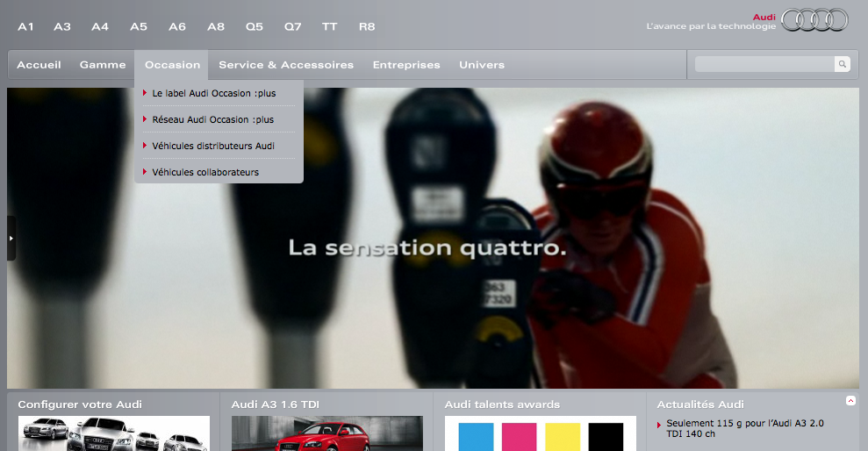The width and height of the screenshot is (868, 451).
Task: Select the Occasion menu tab
Action: coord(172,65)
